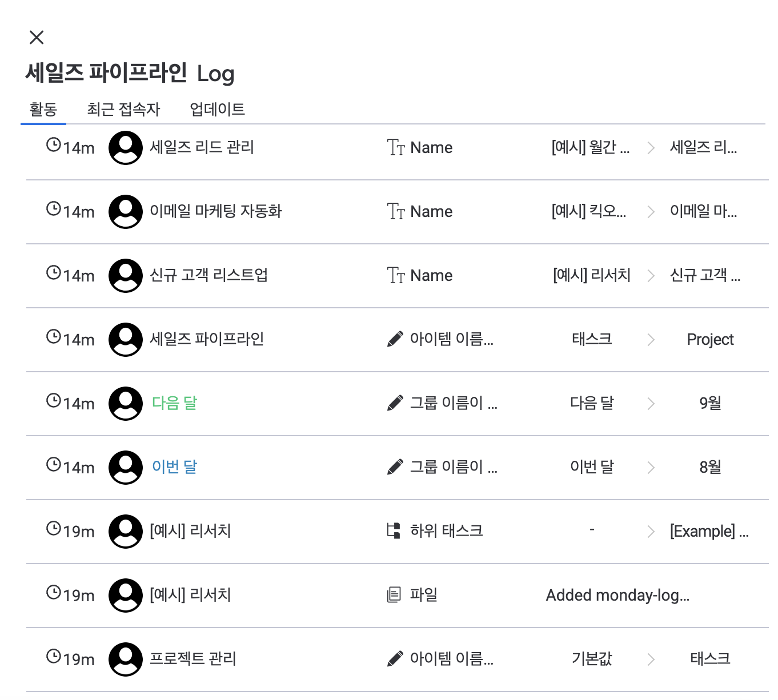Click user avatar beside 프로젝트 관리
Image resolution: width=778 pixels, height=700 pixels.
(x=126, y=659)
